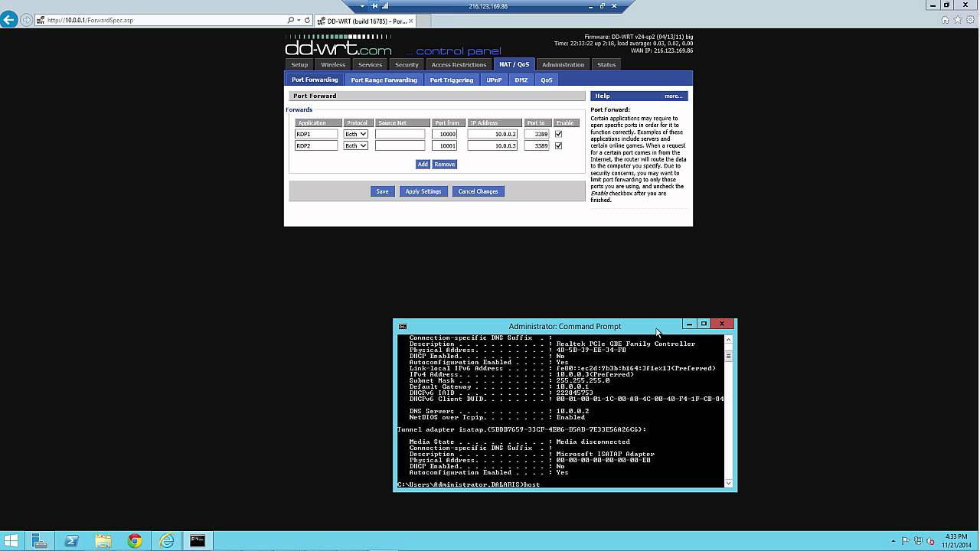Save the port forward settings
Image resolution: width=980 pixels, height=551 pixels.
click(x=382, y=191)
